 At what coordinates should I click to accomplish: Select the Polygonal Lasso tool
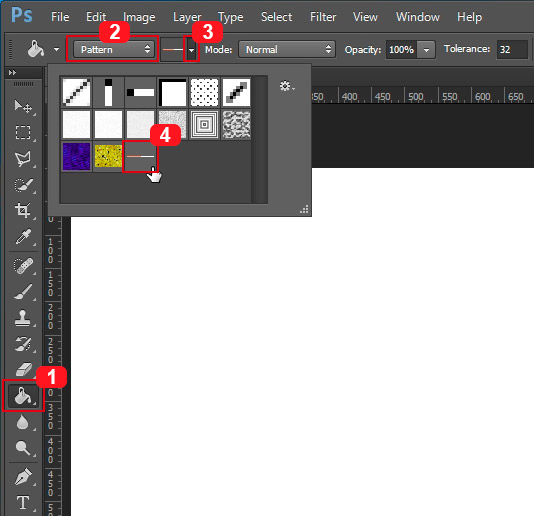point(23,159)
